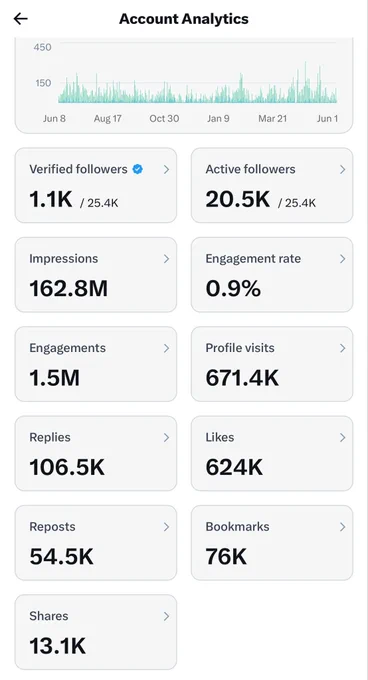Screen dimensions: 368x680
Task: Tap the activity bar chart area
Action: pyautogui.click(x=197, y=82)
